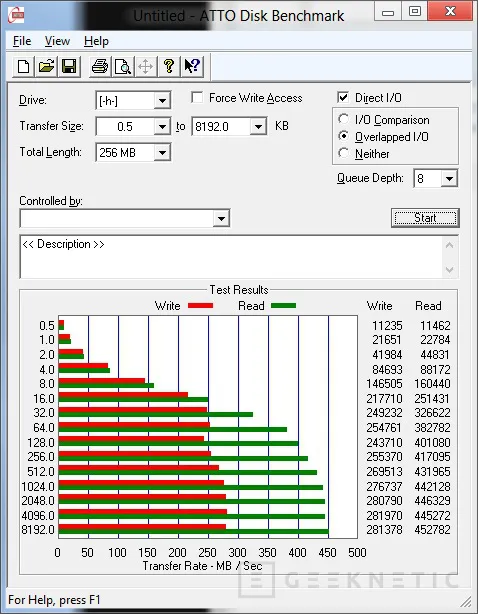Click the write value 146505
This screenshot has width=478, height=614.
point(384,384)
